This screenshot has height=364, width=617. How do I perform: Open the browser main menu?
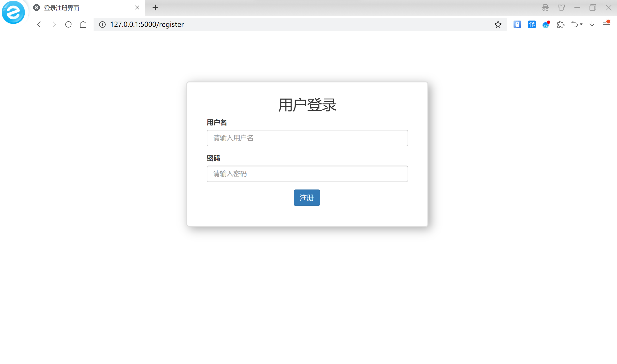[606, 24]
